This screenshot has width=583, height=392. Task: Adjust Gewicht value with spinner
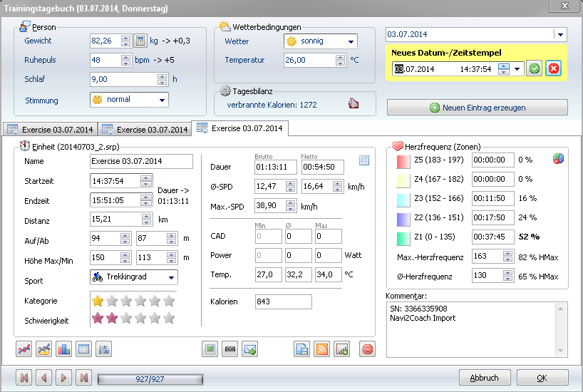[x=126, y=41]
